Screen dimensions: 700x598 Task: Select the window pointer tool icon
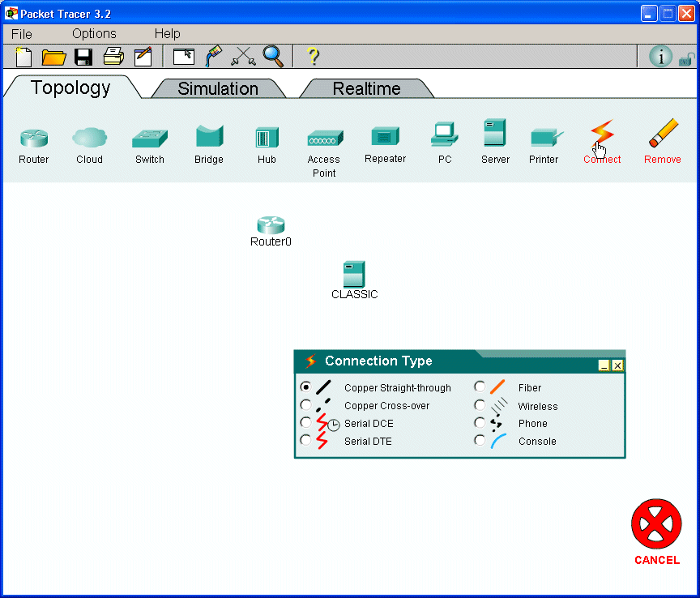point(183,57)
